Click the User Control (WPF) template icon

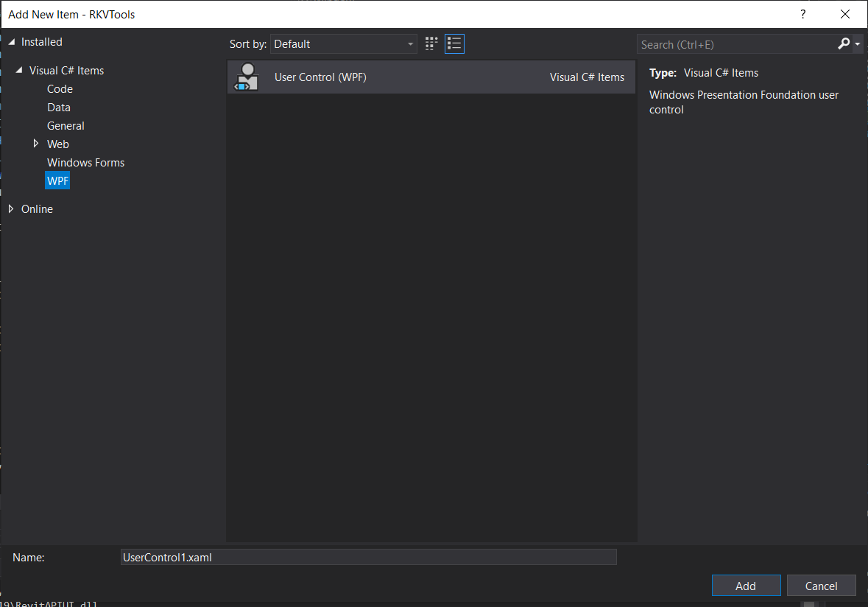tap(246, 76)
